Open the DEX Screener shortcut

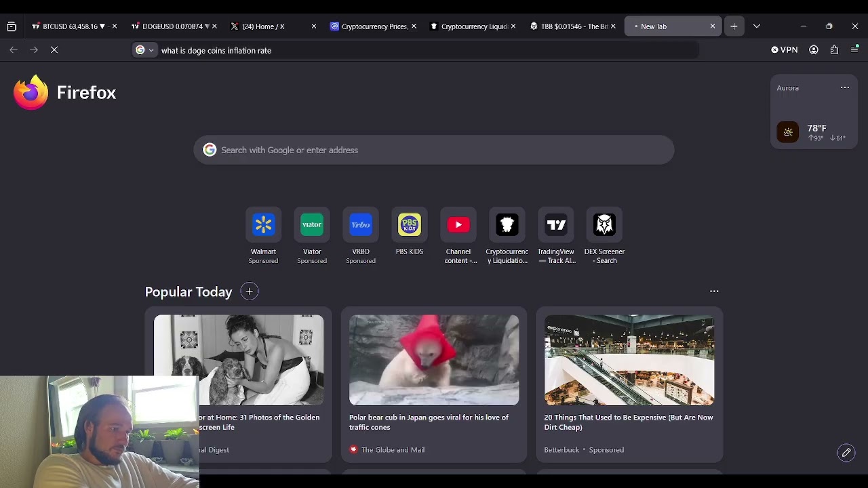click(x=605, y=236)
